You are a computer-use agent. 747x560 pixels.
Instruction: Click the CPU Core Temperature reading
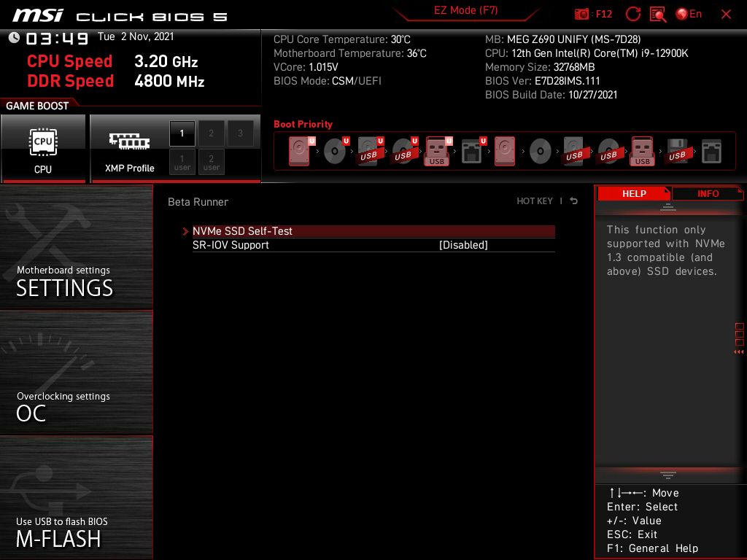pyautogui.click(x=341, y=39)
